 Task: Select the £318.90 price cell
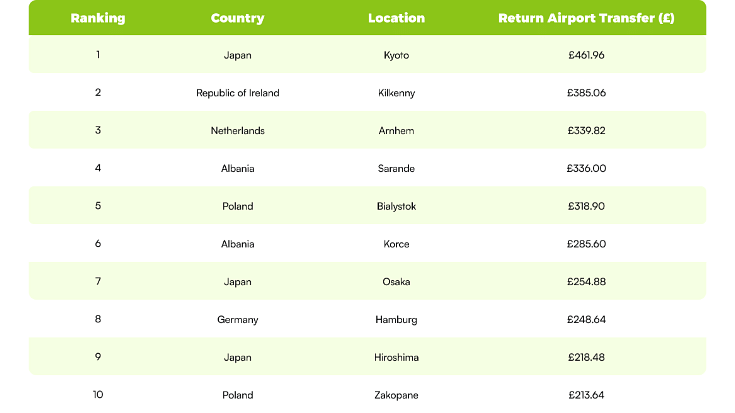coord(586,206)
